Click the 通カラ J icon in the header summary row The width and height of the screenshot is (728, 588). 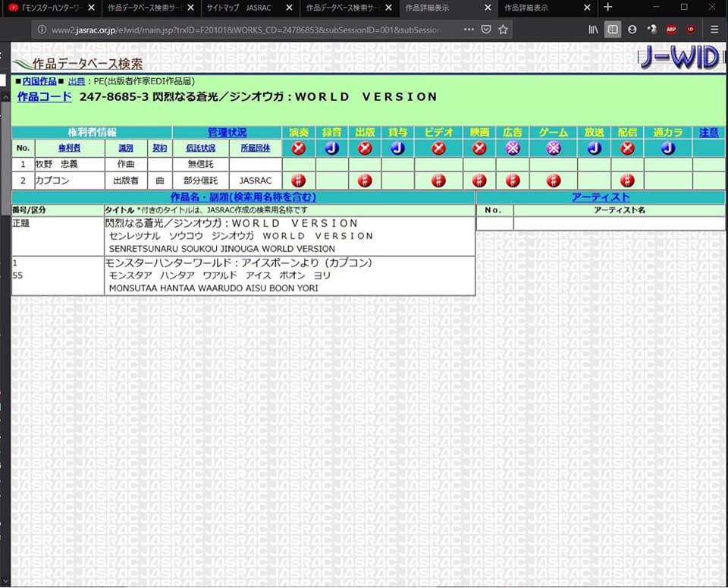667,148
